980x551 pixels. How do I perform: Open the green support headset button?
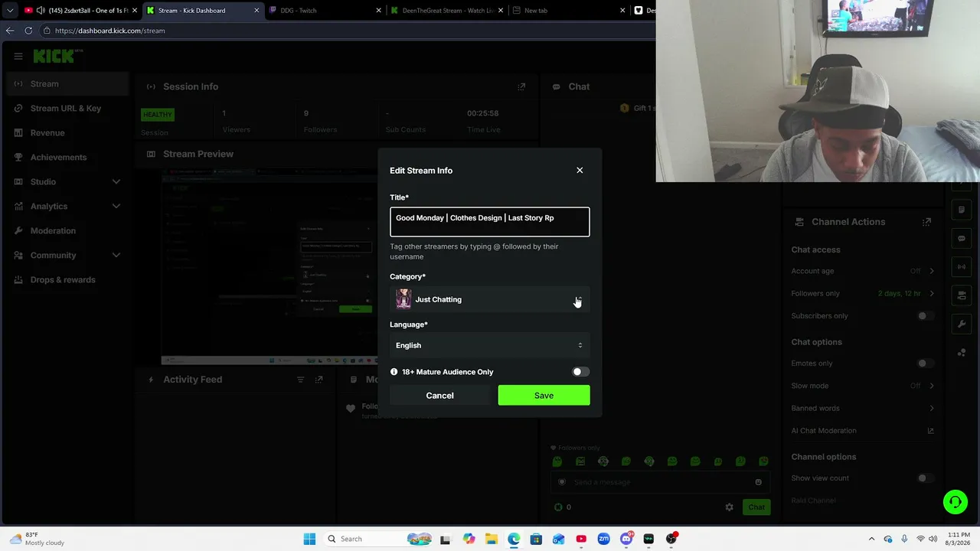(955, 502)
